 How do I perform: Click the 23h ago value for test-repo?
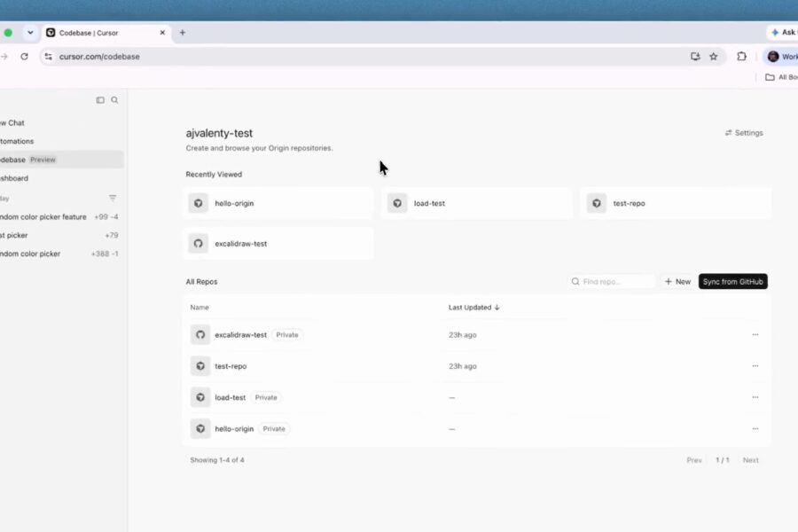point(463,366)
